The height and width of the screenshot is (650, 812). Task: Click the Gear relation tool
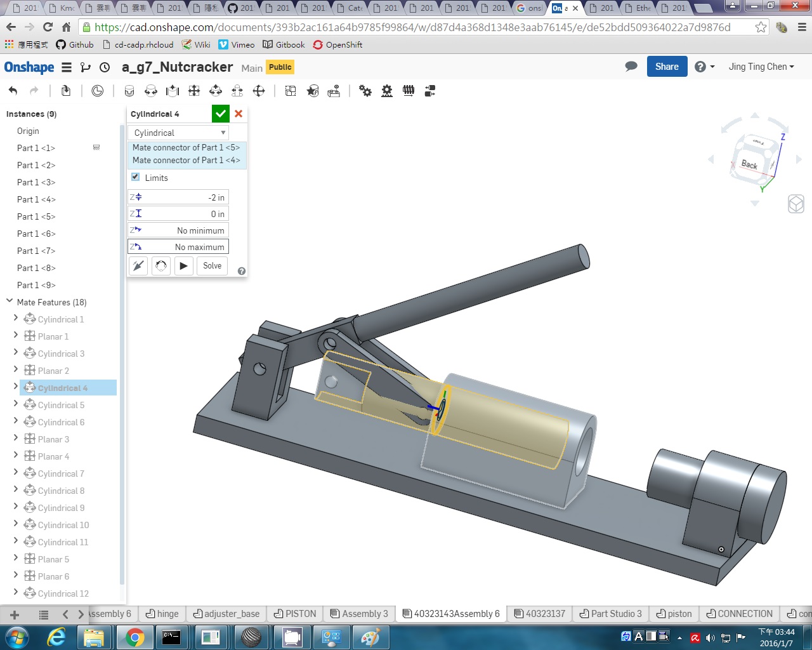pos(365,91)
